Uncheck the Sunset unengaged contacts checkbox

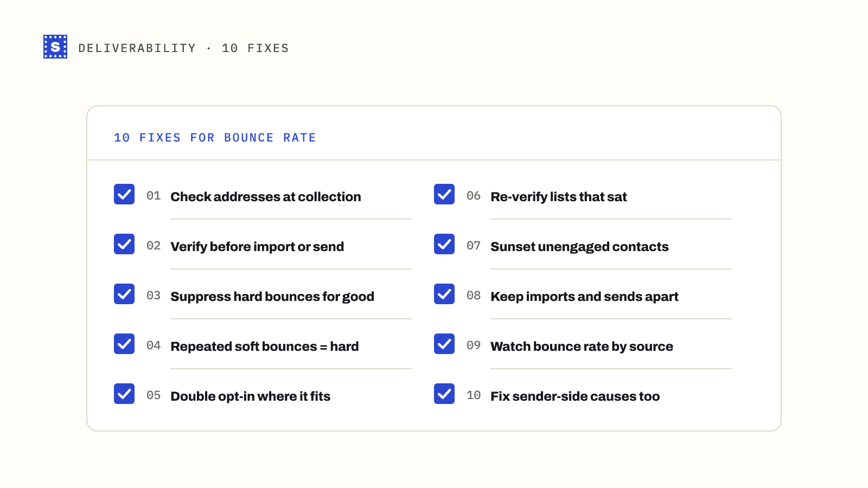pos(444,244)
